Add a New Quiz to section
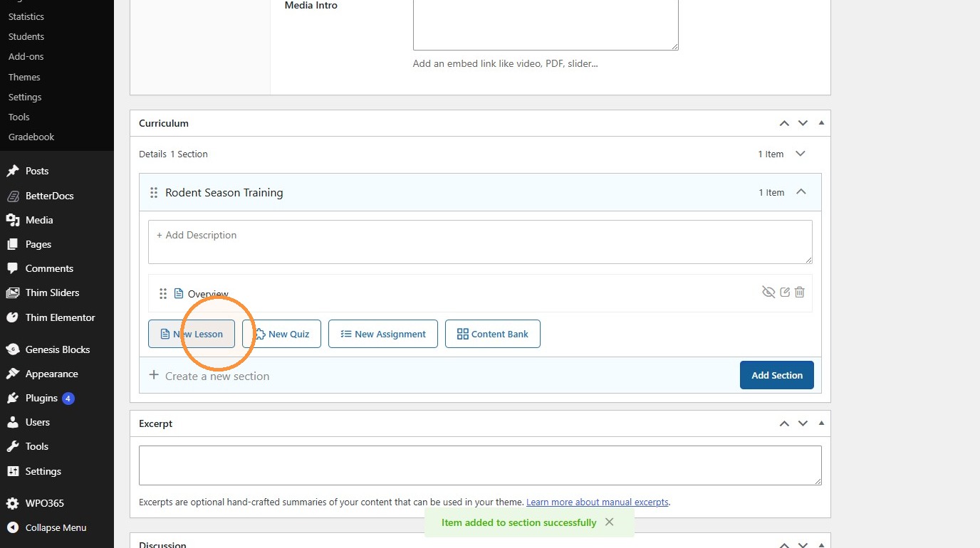980x548 pixels. [281, 334]
